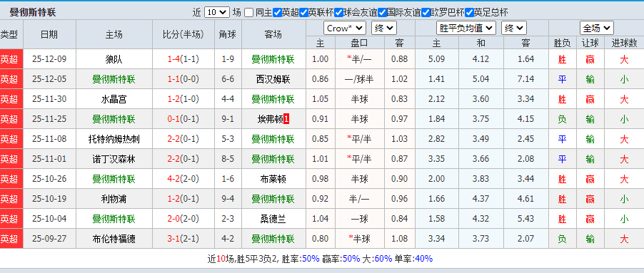This screenshot has height=273, width=644.
Task: Click the 英超 tag on the 25-12-09 row
Action: coord(10,59)
